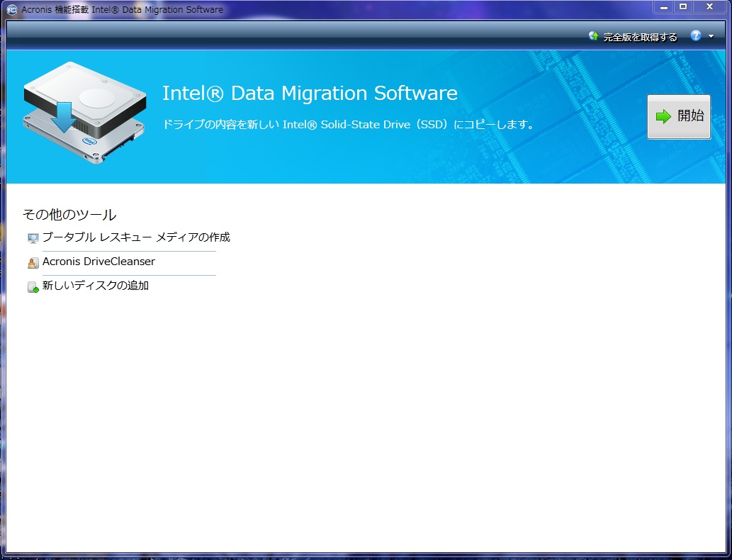Click the DriveCleanser broom icon
Viewport: 732px width, 560px height.
click(x=33, y=263)
